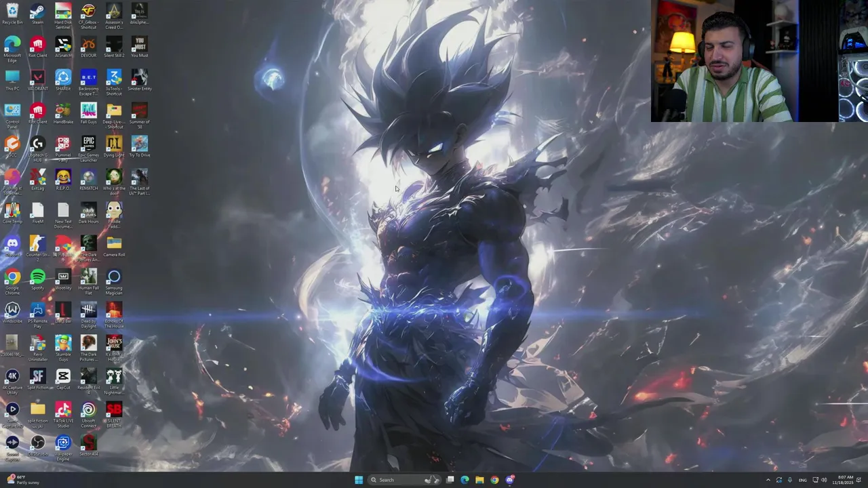Open File Explorer from the taskbar
868x488 pixels.
point(479,480)
